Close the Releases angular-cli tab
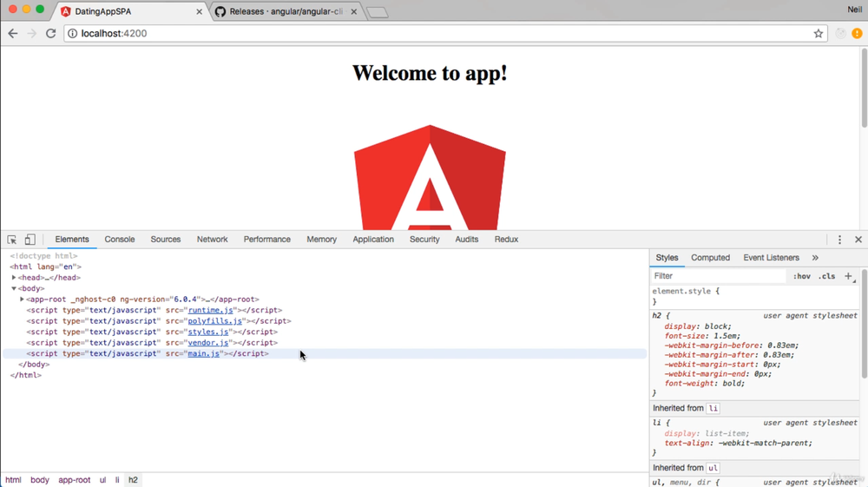 click(x=354, y=11)
